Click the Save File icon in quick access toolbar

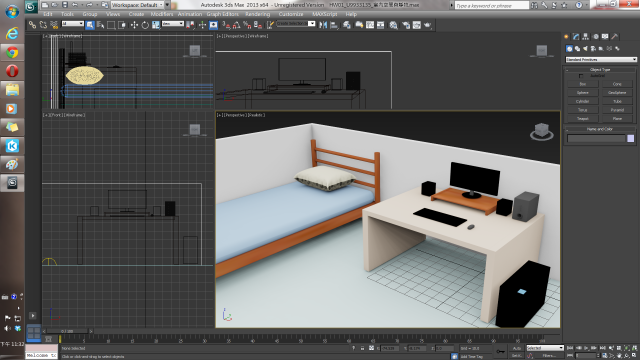tap(64, 5)
